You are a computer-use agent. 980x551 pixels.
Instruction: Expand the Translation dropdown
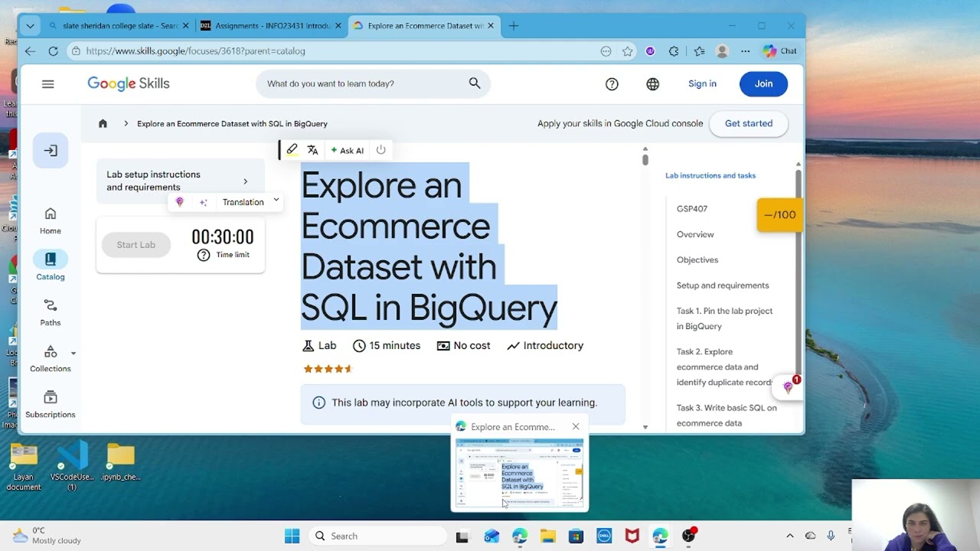tap(276, 201)
